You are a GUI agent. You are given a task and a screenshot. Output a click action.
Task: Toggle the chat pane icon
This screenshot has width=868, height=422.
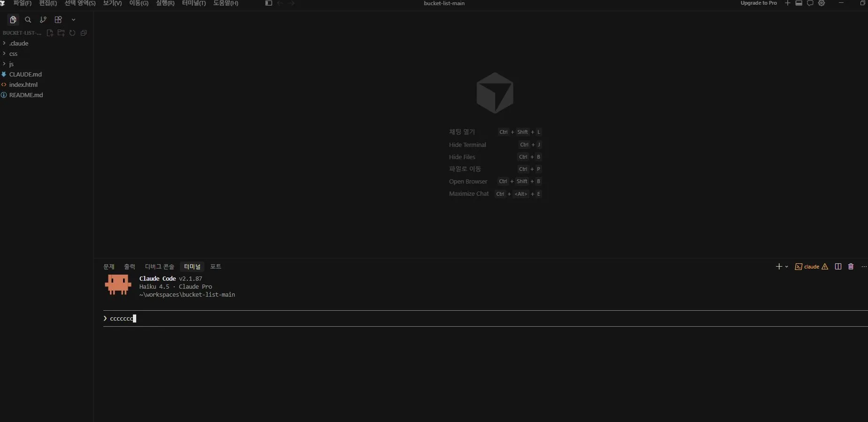click(x=810, y=3)
